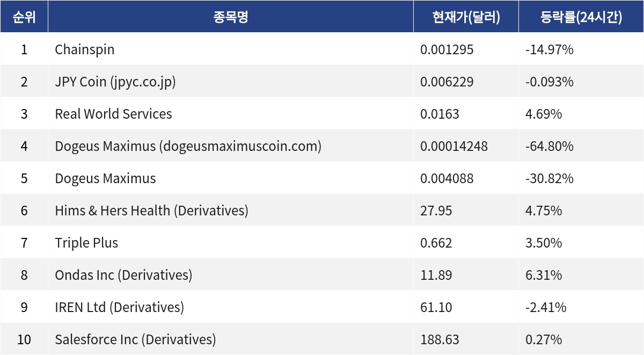Click the 현재가(달러) column header
The height and width of the screenshot is (355, 644).
click(x=466, y=17)
